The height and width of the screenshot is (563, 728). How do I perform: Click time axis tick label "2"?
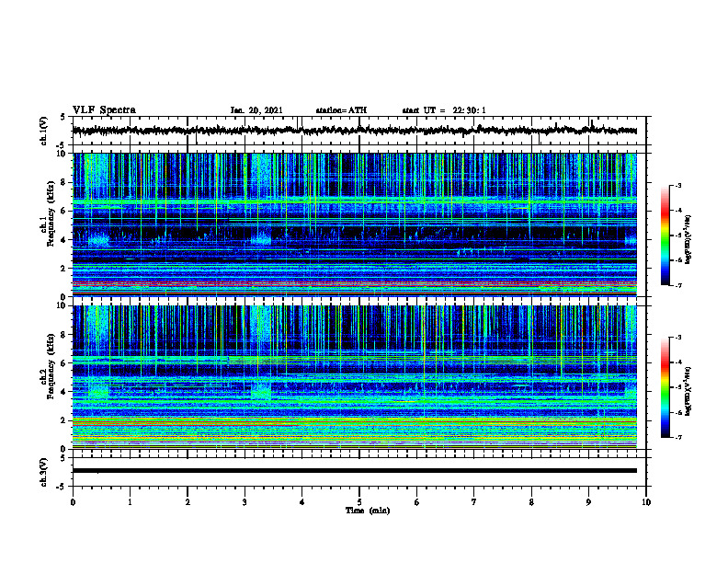pyautogui.click(x=188, y=502)
